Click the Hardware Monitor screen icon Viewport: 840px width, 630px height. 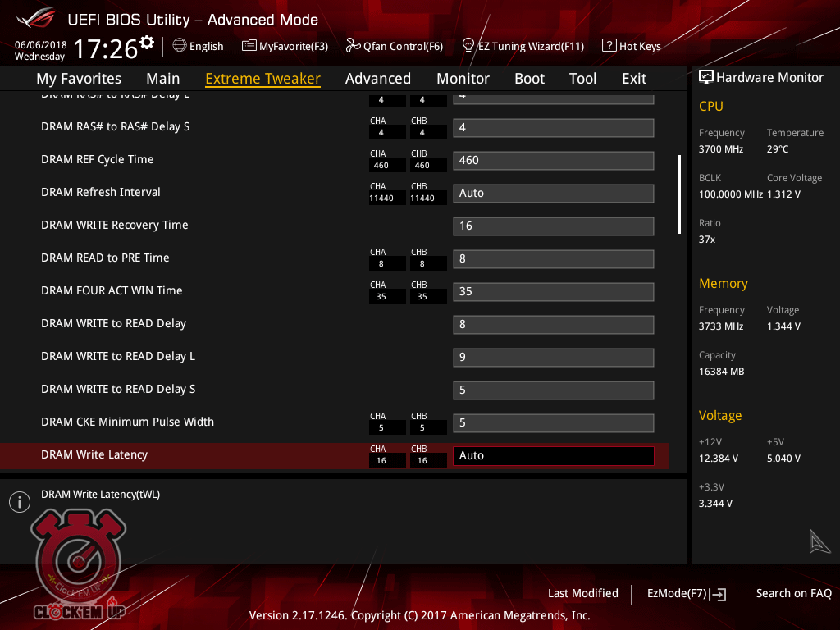click(x=705, y=77)
